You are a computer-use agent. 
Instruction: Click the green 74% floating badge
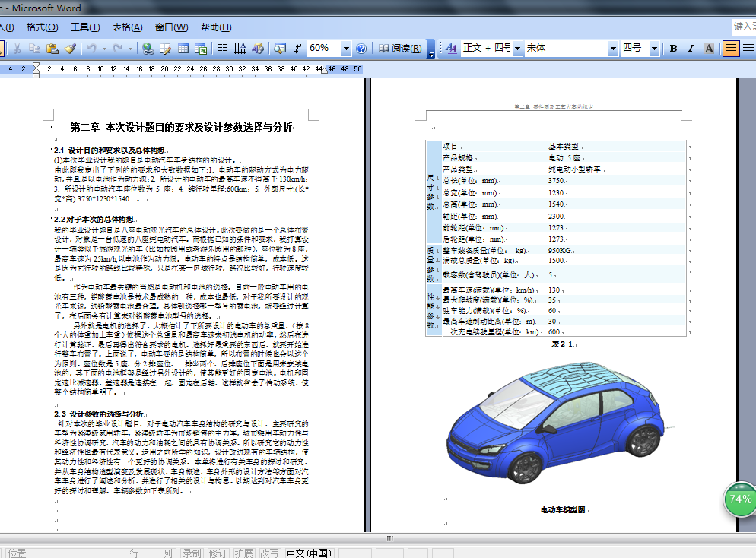(741, 499)
